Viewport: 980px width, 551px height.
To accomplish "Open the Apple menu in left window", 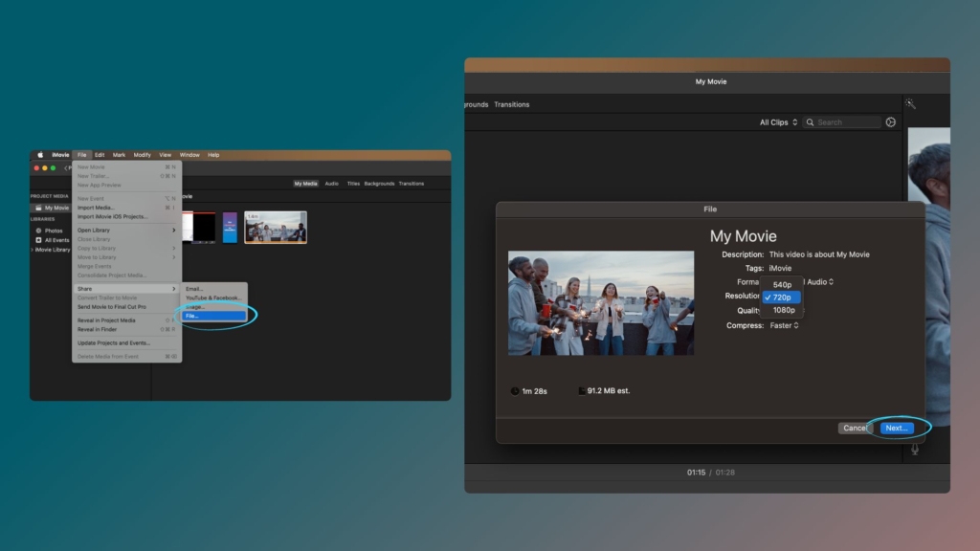I will (40, 155).
